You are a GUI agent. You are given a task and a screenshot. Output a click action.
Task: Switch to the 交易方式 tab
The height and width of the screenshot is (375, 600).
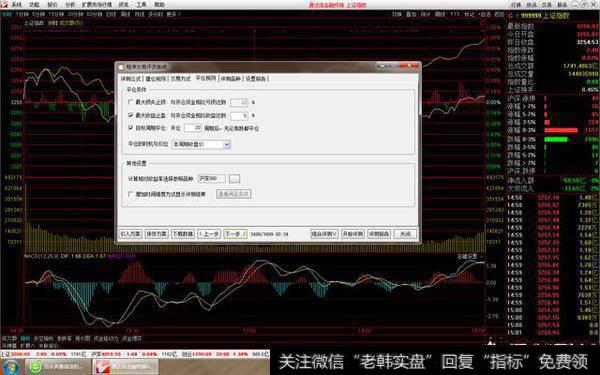coord(180,78)
